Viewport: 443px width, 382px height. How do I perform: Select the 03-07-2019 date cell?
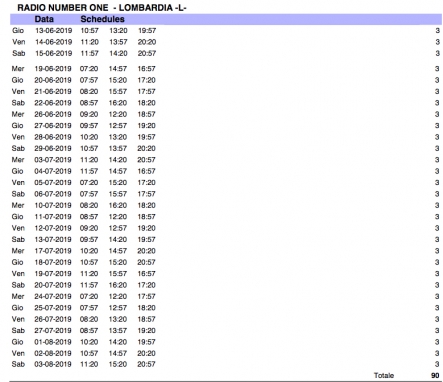pos(53,160)
